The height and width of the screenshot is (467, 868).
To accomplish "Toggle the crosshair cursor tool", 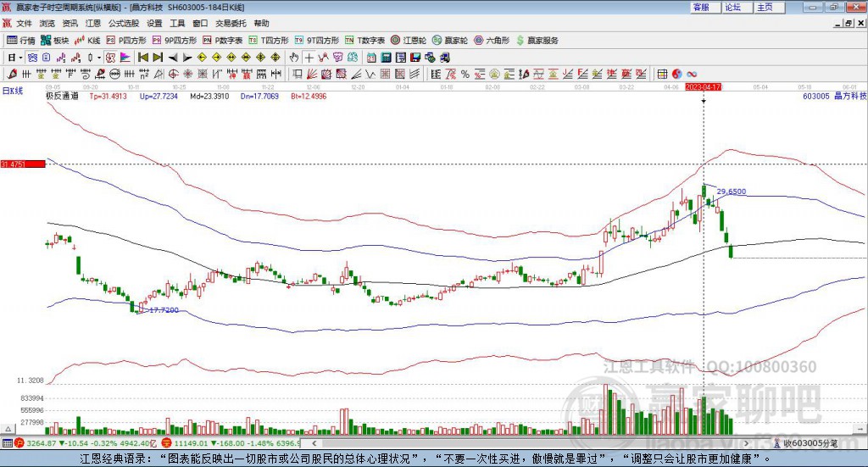I will (309, 58).
